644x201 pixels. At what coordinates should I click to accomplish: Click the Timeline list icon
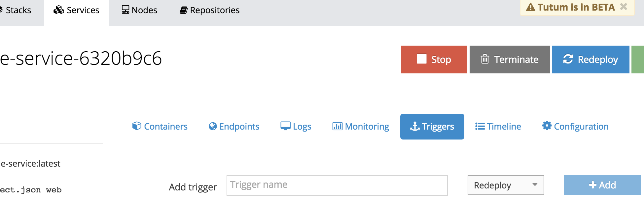click(480, 126)
